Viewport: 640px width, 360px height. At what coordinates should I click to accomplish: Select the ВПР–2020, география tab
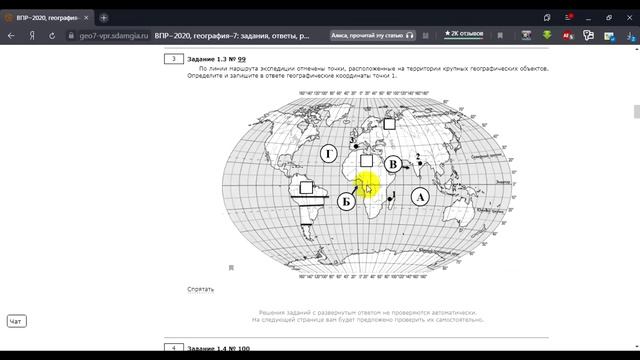47,18
